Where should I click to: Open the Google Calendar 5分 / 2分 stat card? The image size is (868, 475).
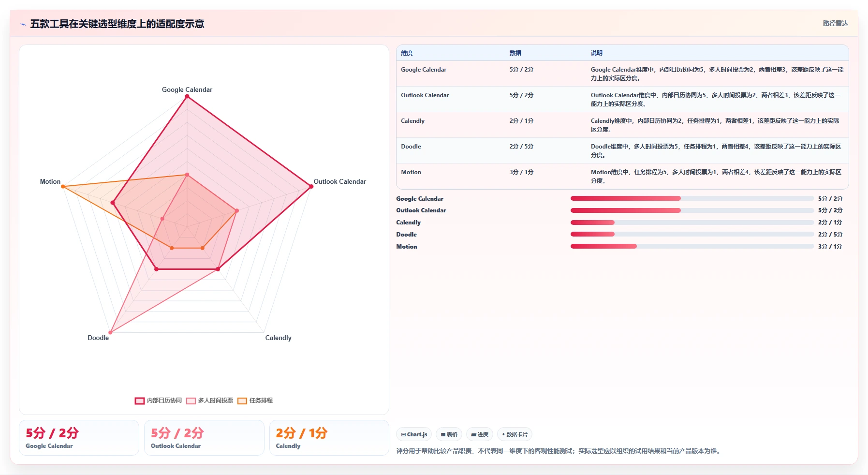pos(79,438)
